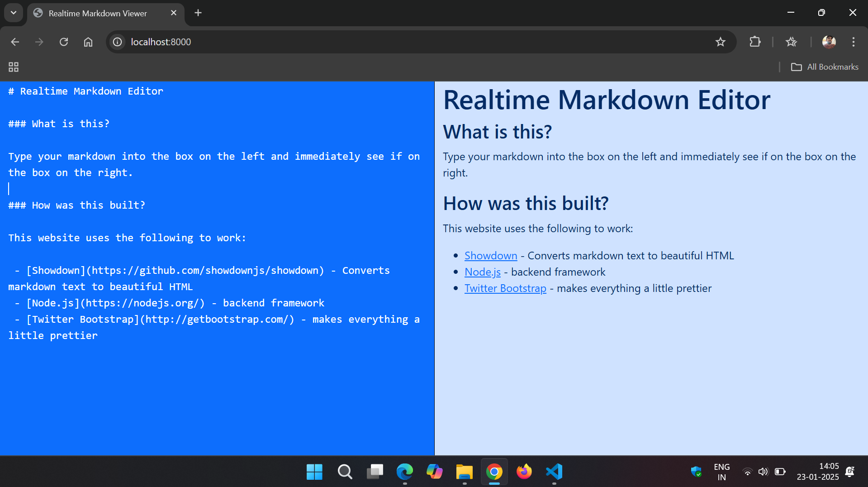
Task: Open the apps grid shortcut
Action: (14, 67)
